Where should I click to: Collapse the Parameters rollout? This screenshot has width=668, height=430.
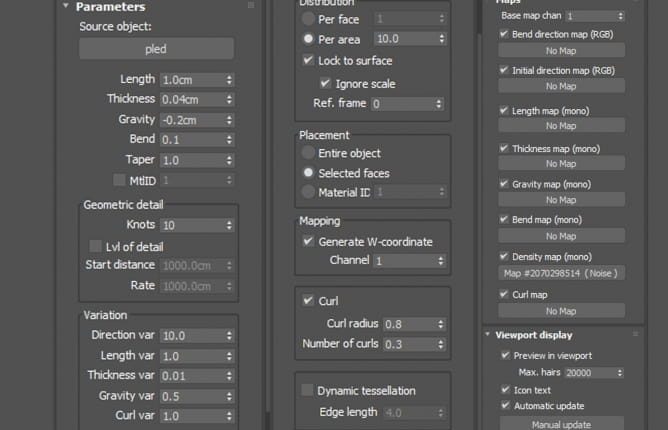[x=66, y=7]
